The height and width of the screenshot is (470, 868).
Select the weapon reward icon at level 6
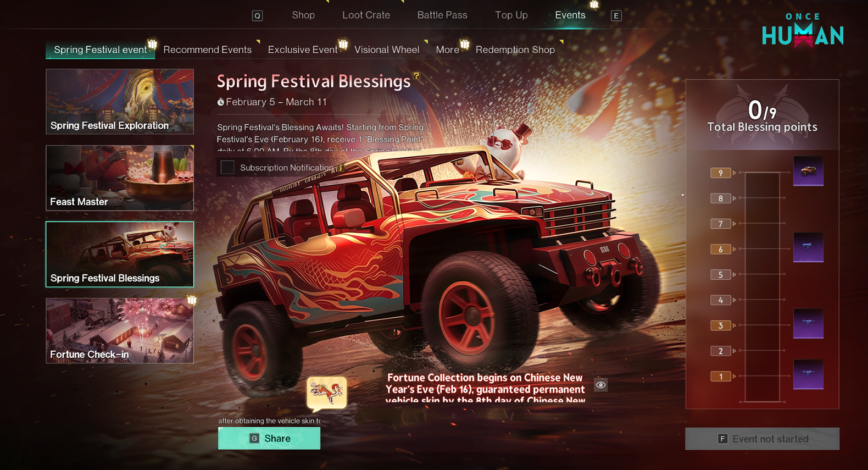tap(808, 247)
